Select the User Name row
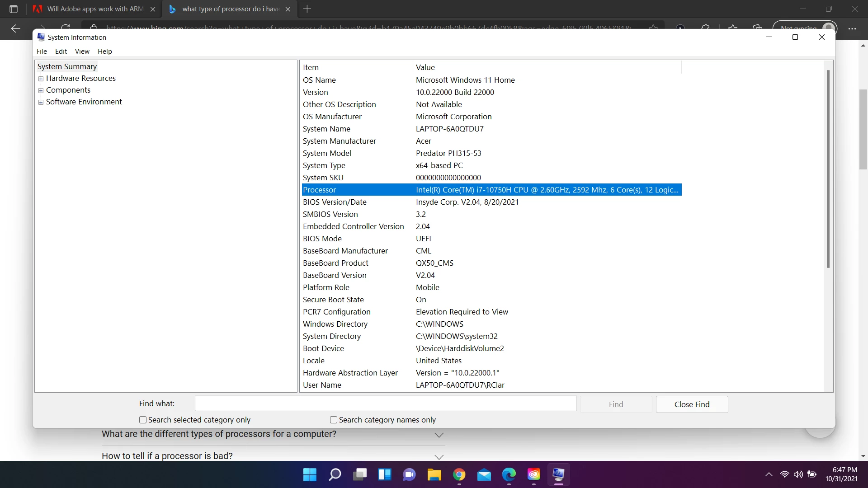The height and width of the screenshot is (488, 868). (491, 385)
